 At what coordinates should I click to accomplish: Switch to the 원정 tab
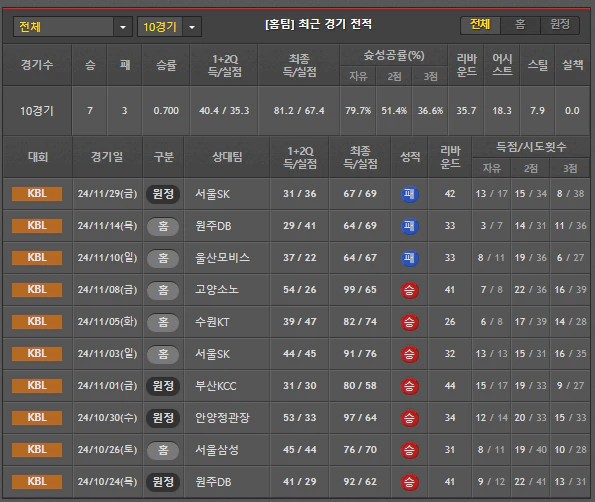[x=560, y=25]
